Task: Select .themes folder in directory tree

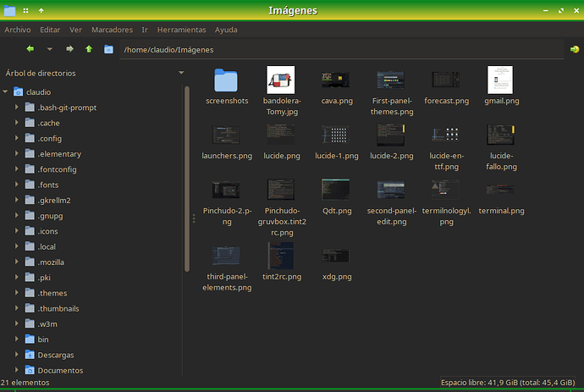Action: [x=52, y=293]
